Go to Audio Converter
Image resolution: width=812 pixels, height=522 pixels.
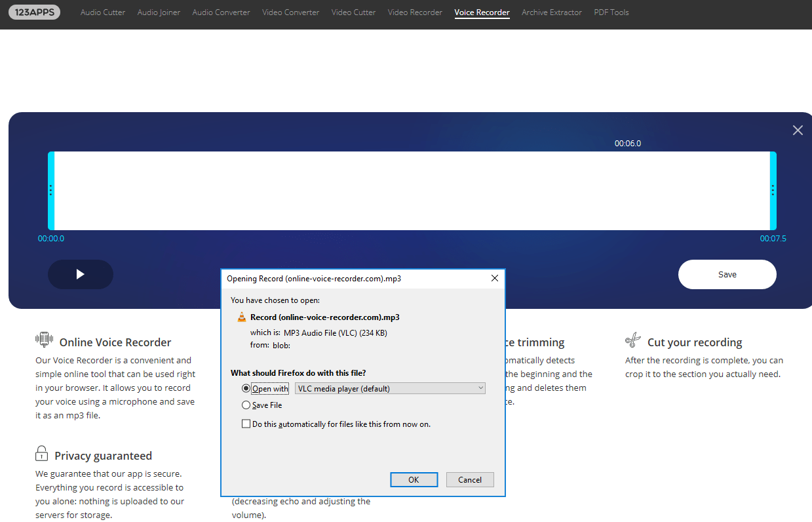click(x=221, y=12)
